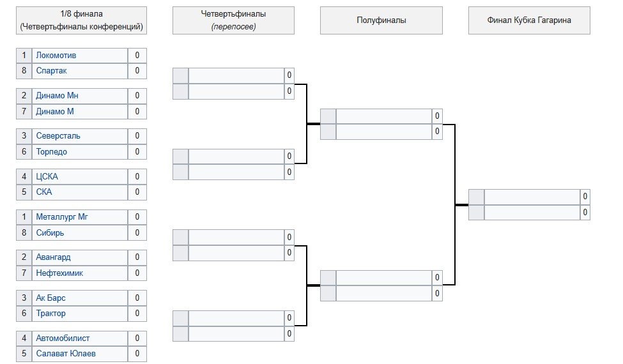
Task: Open the ЦСКА team page
Action: pyautogui.click(x=47, y=177)
